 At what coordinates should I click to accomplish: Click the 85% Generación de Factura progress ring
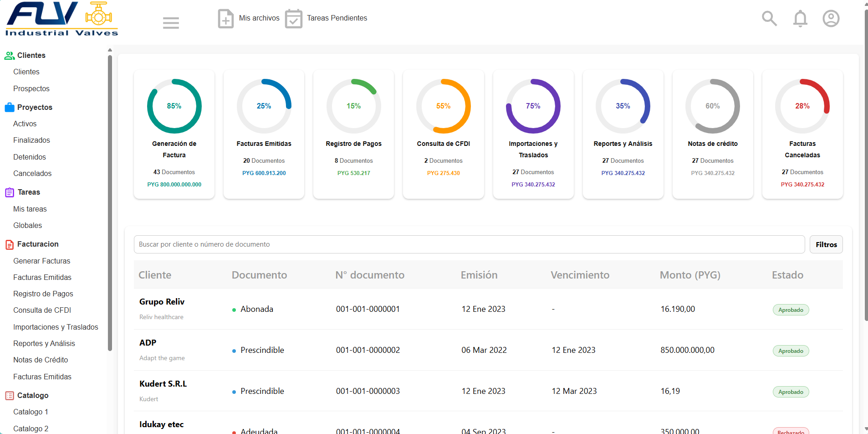(174, 106)
